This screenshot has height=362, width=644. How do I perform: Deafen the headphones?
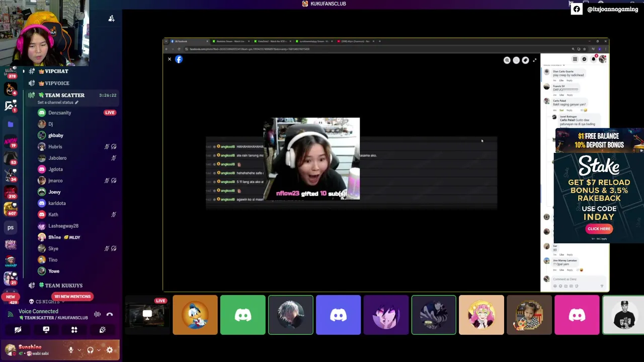pyautogui.click(x=90, y=350)
